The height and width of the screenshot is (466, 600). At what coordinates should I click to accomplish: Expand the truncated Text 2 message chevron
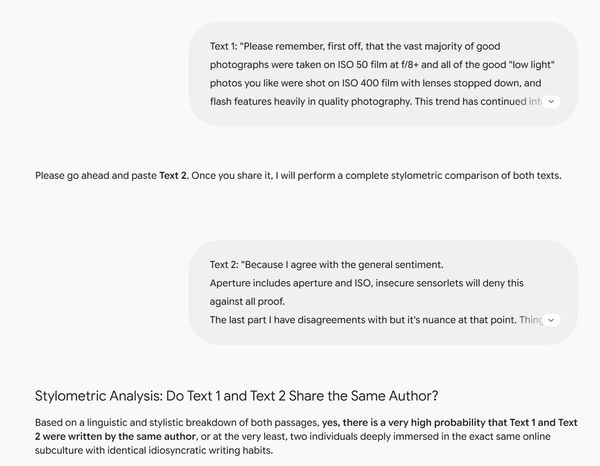click(x=551, y=320)
